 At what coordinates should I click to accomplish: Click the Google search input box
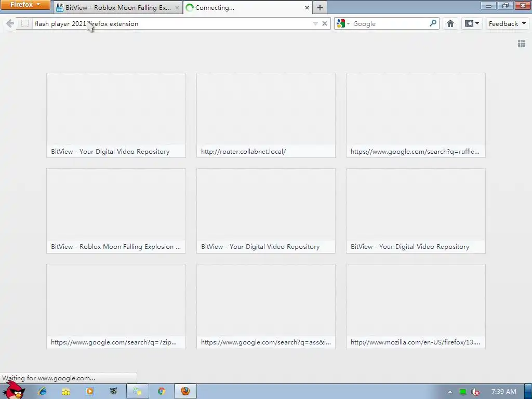pos(389,23)
